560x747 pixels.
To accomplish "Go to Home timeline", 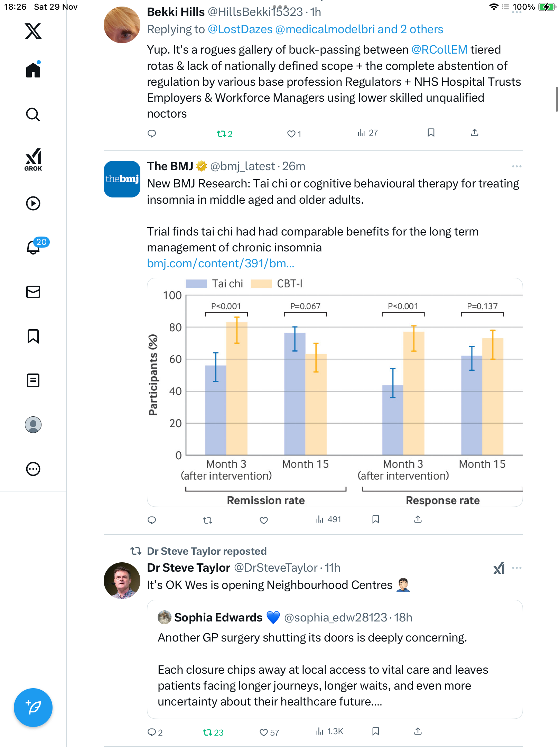I will tap(33, 70).
